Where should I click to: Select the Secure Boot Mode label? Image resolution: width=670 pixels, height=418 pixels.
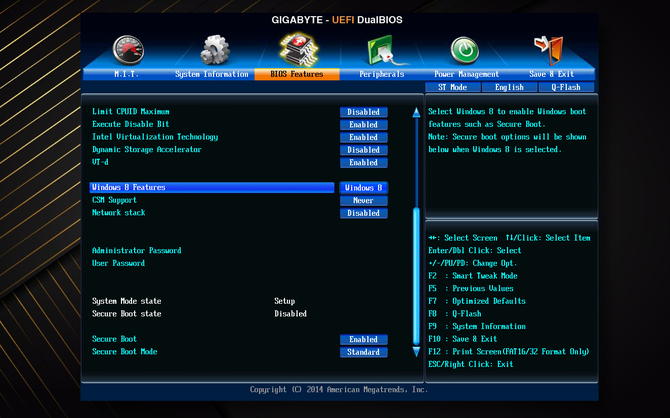click(x=125, y=352)
